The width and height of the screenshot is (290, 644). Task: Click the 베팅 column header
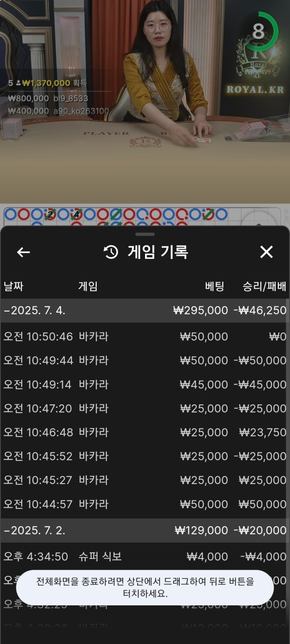point(215,286)
